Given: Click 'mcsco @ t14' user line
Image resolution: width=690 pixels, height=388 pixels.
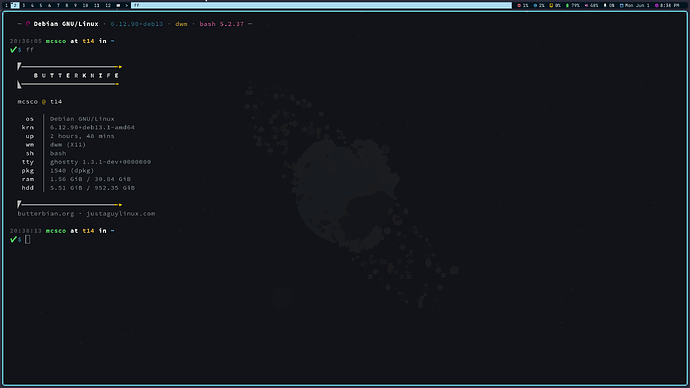Looking at the screenshot, I should [40, 102].
